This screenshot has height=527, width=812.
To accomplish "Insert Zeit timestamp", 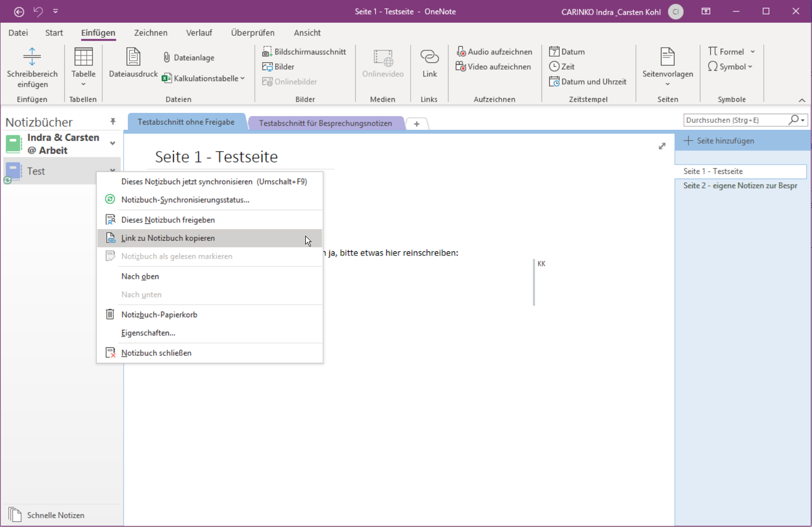I will pos(562,66).
